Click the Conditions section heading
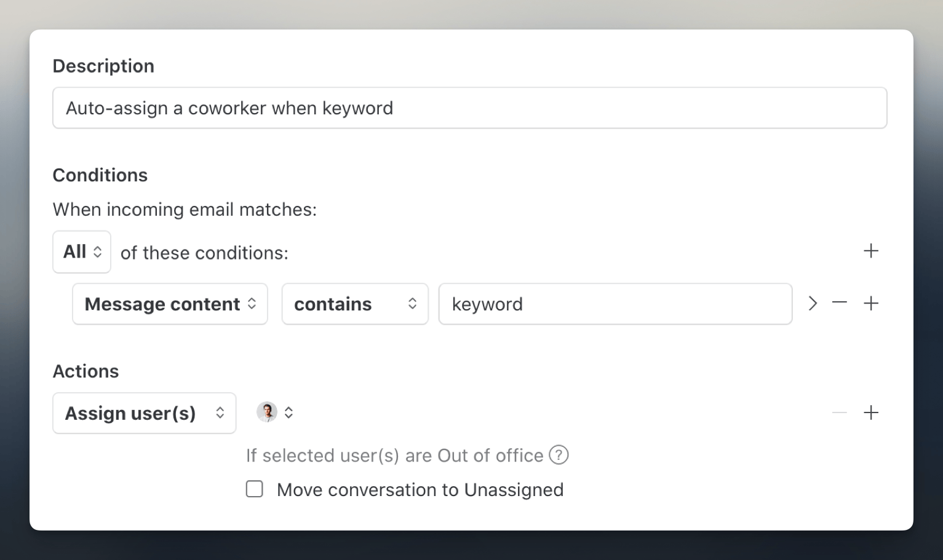The width and height of the screenshot is (943, 560). [x=100, y=175]
